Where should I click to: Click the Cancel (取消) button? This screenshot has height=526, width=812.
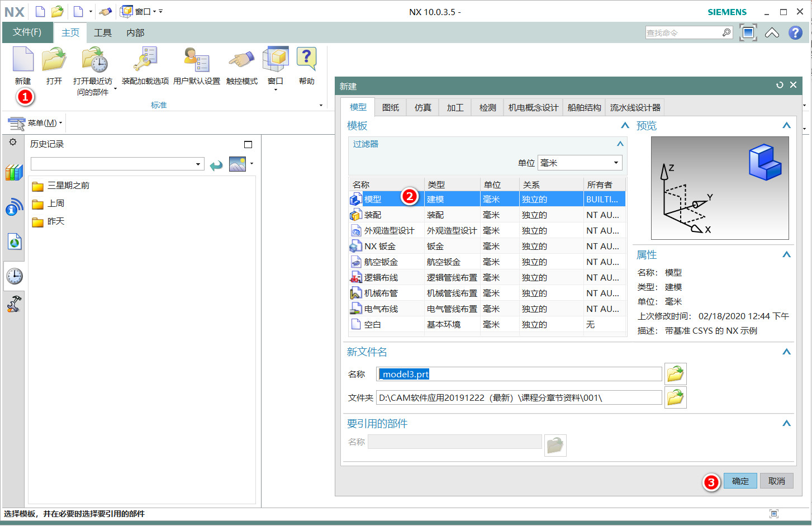pyautogui.click(x=776, y=481)
